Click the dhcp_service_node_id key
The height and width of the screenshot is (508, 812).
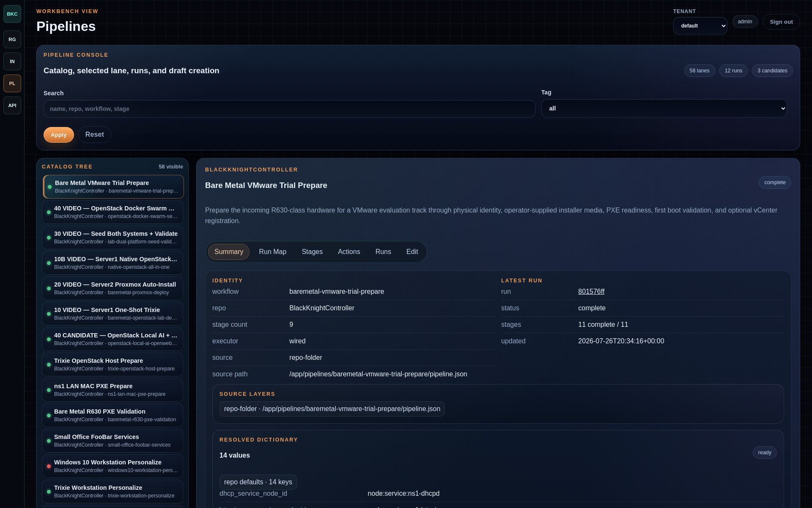pyautogui.click(x=253, y=494)
